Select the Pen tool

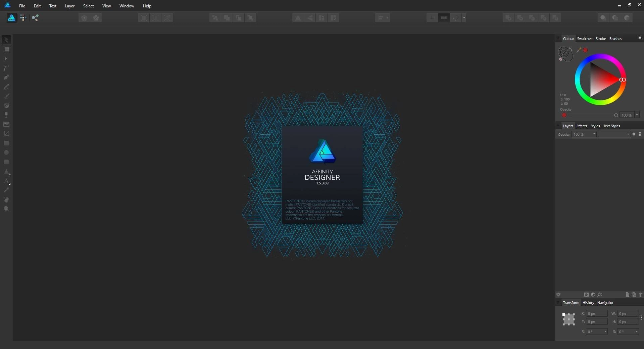pos(6,77)
